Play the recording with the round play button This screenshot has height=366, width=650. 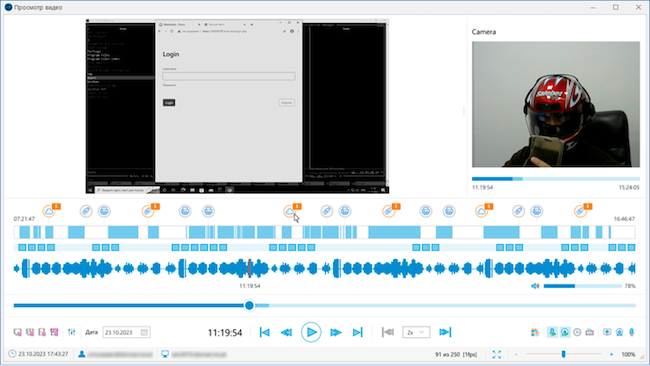pyautogui.click(x=311, y=332)
